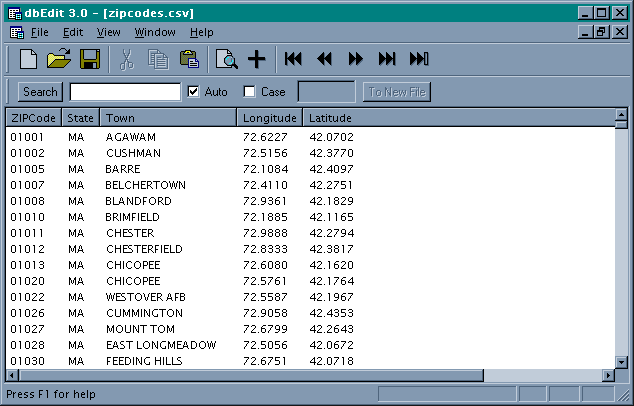Viewport: 634px width, 406px height.
Task: Select the AGAWAM town cell
Action: click(x=131, y=137)
